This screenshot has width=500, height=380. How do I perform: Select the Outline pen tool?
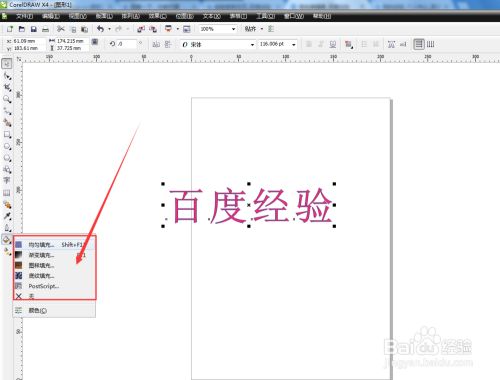(7, 228)
